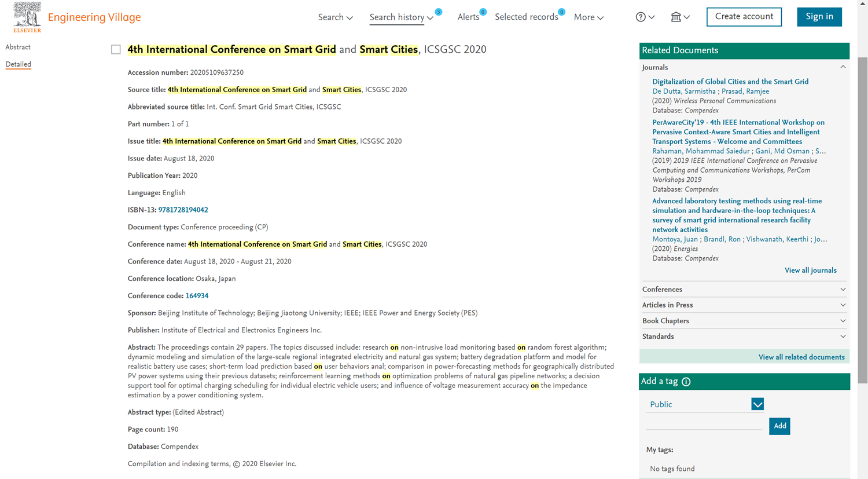
Task: Click the institution building icon
Action: coord(676,17)
